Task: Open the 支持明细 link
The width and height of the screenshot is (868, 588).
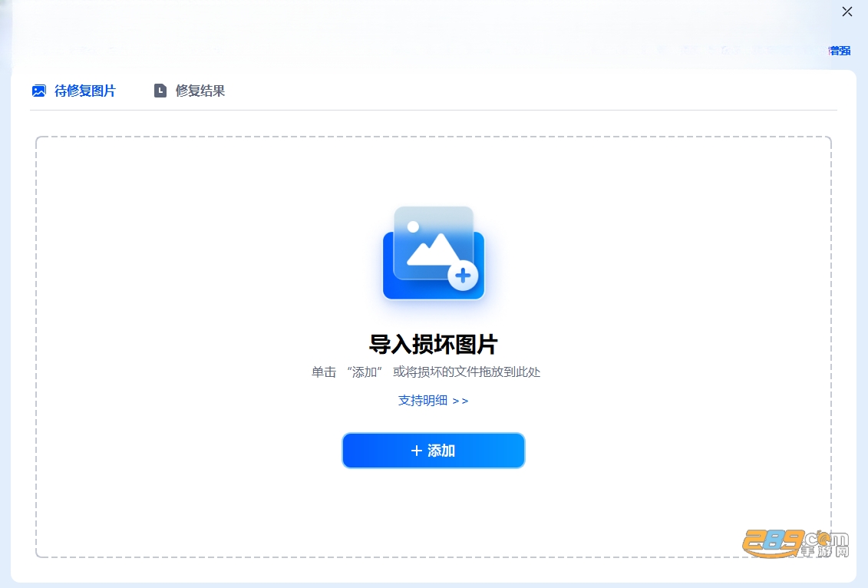Action: pyautogui.click(x=423, y=400)
